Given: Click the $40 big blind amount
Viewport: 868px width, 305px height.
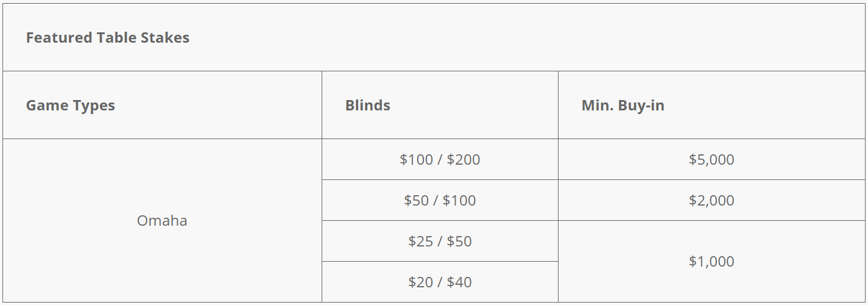Looking at the screenshot, I should tap(459, 282).
